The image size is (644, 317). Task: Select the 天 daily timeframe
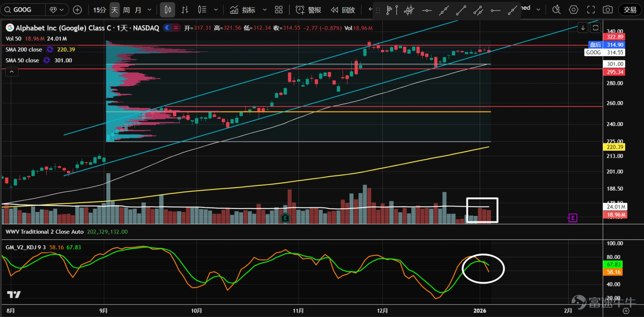click(115, 10)
